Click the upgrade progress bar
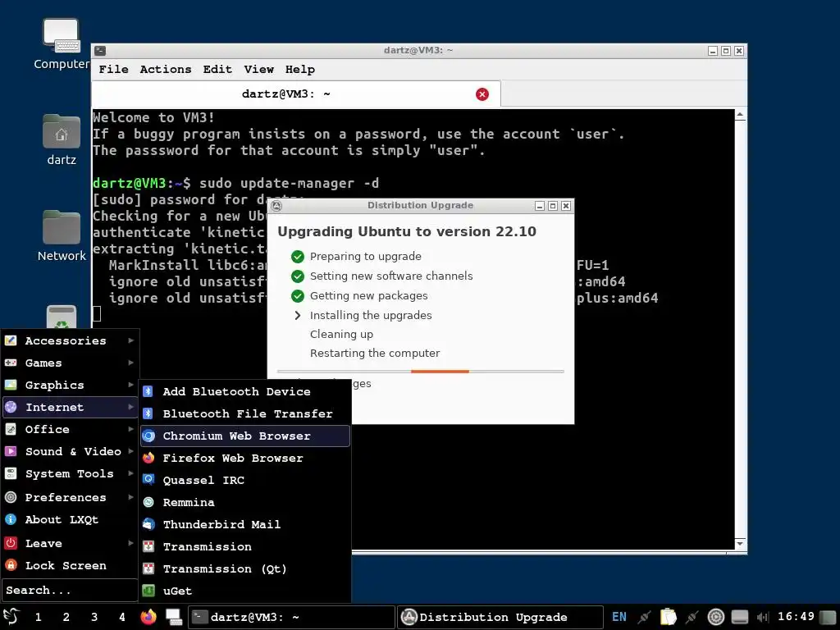The height and width of the screenshot is (630, 840). coord(421,372)
